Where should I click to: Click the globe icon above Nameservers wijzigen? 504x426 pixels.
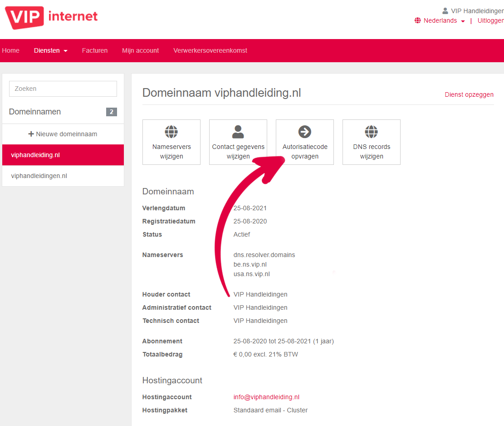point(171,132)
